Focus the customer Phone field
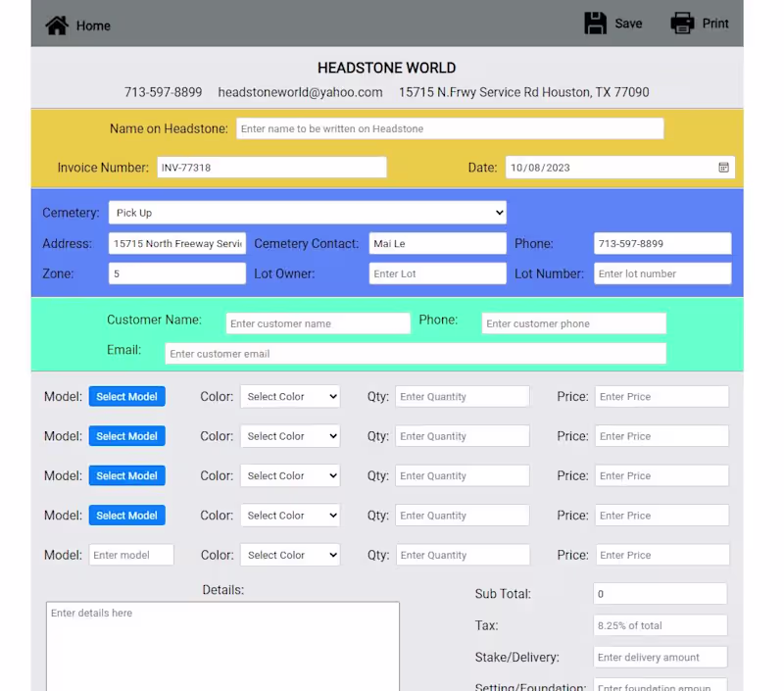Screen dimensions: 784x691 [574, 323]
